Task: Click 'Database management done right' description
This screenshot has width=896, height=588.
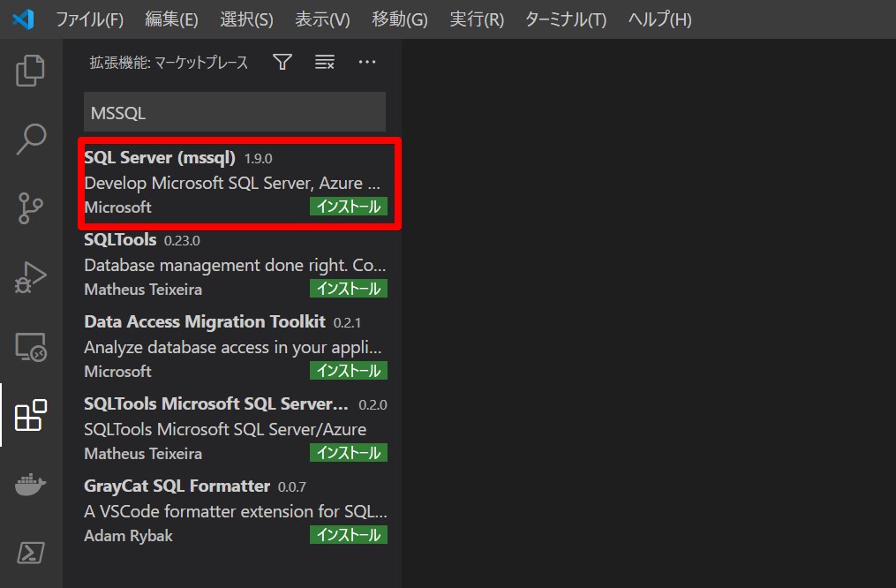Action: click(x=235, y=265)
